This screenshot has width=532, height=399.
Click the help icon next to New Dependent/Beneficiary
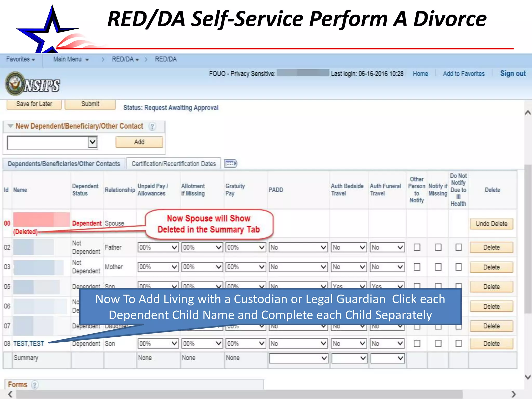(x=152, y=127)
